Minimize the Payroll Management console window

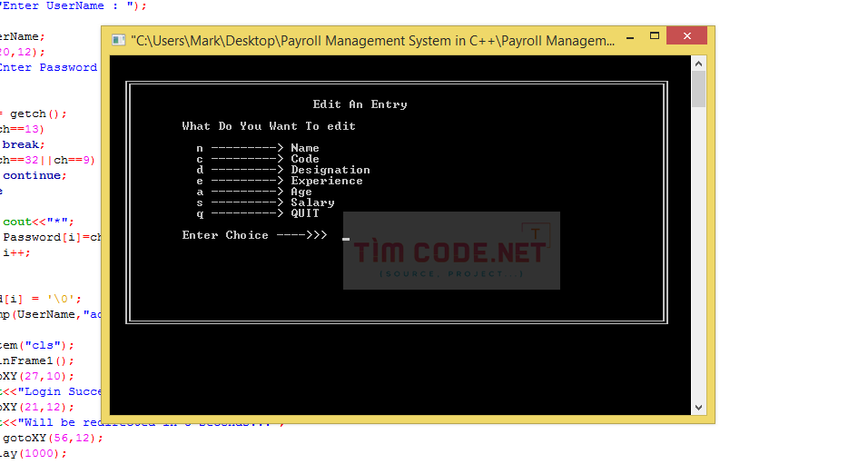pyautogui.click(x=630, y=37)
